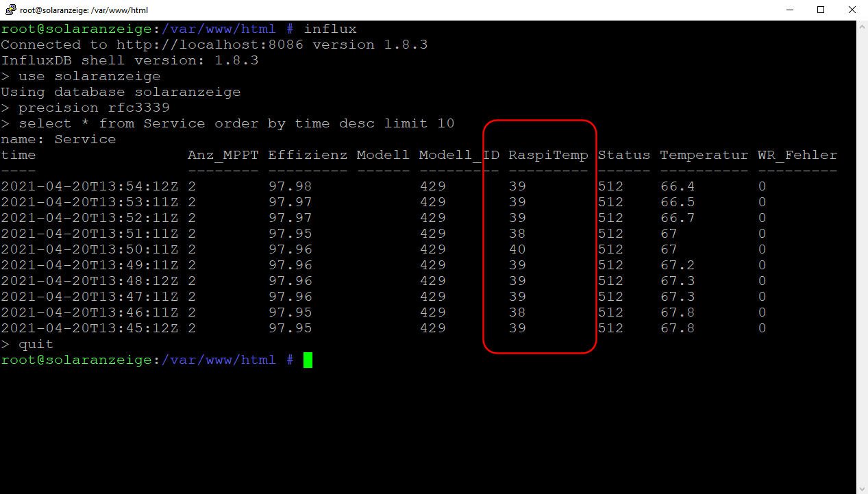The width and height of the screenshot is (868, 494).
Task: Maximize the PuTTY terminal window
Action: [x=820, y=10]
